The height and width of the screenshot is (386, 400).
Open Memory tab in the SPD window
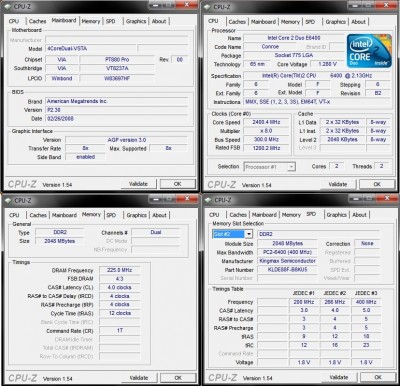(291, 215)
